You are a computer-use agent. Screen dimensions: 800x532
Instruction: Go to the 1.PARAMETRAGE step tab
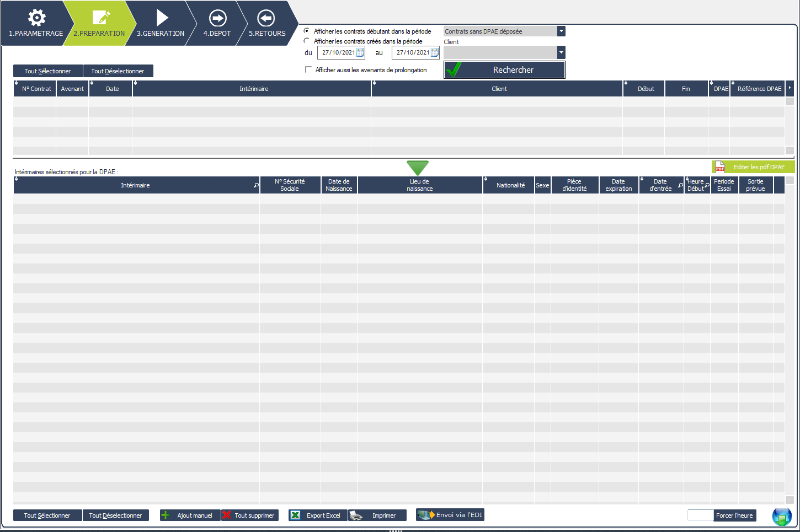[x=36, y=23]
